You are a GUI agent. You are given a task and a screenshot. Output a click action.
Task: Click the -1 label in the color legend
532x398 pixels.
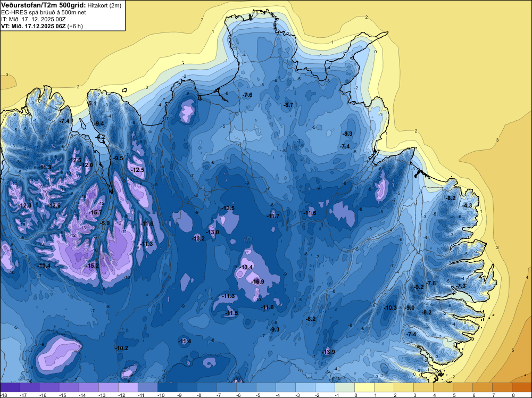pyautogui.click(x=338, y=395)
